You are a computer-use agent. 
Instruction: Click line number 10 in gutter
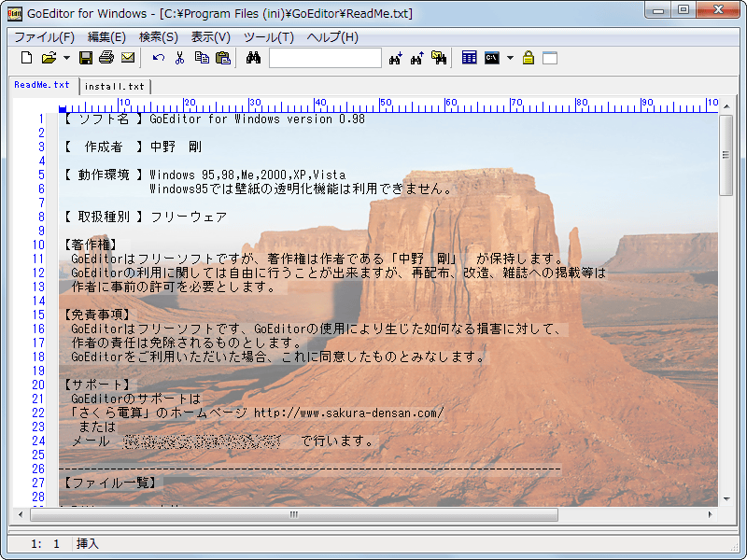pyautogui.click(x=38, y=245)
